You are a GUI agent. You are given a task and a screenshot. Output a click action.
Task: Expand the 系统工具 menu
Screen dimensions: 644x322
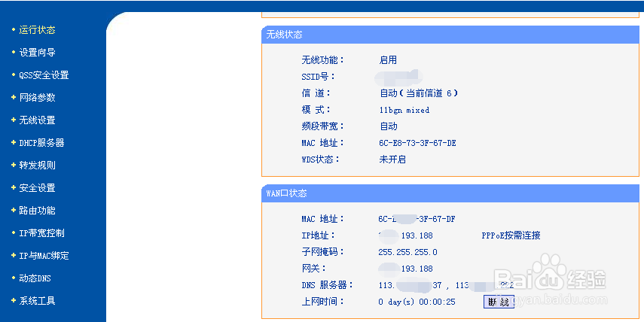click(37, 301)
